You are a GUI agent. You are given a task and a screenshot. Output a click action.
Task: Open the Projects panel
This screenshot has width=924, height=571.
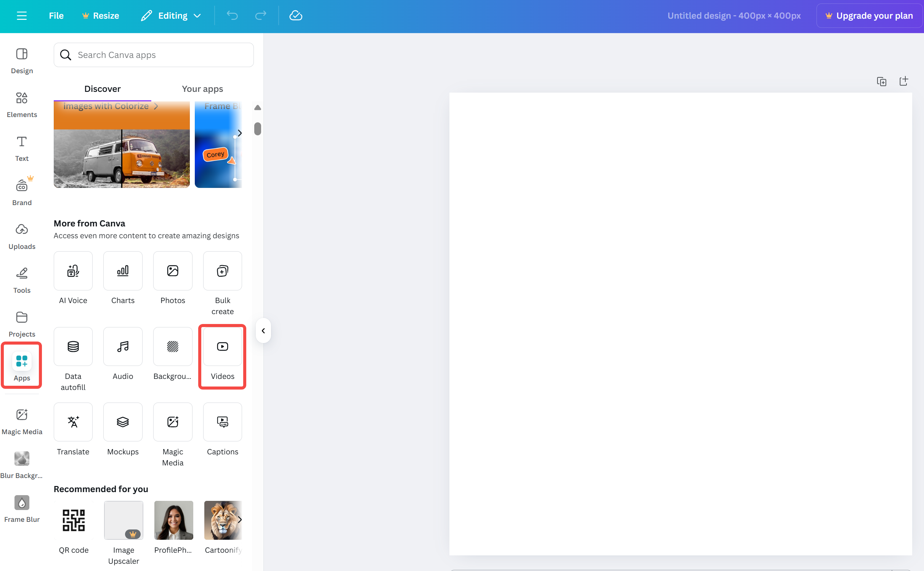coord(21,323)
